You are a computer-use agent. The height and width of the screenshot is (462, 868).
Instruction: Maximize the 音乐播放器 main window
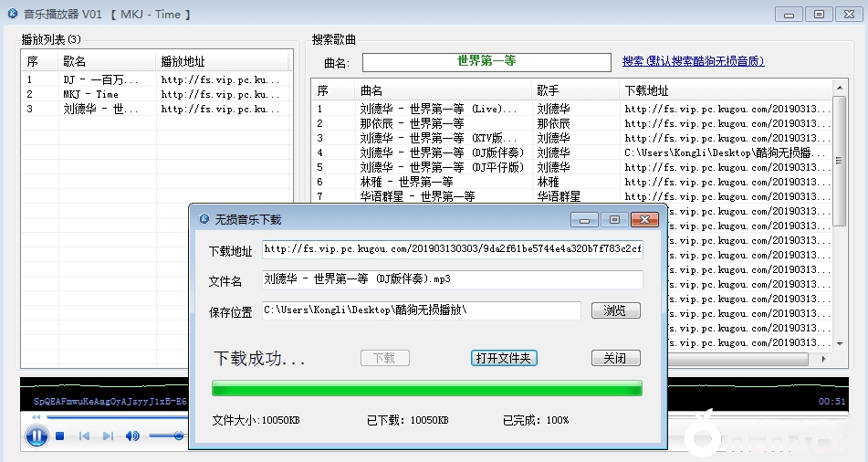coord(819,15)
